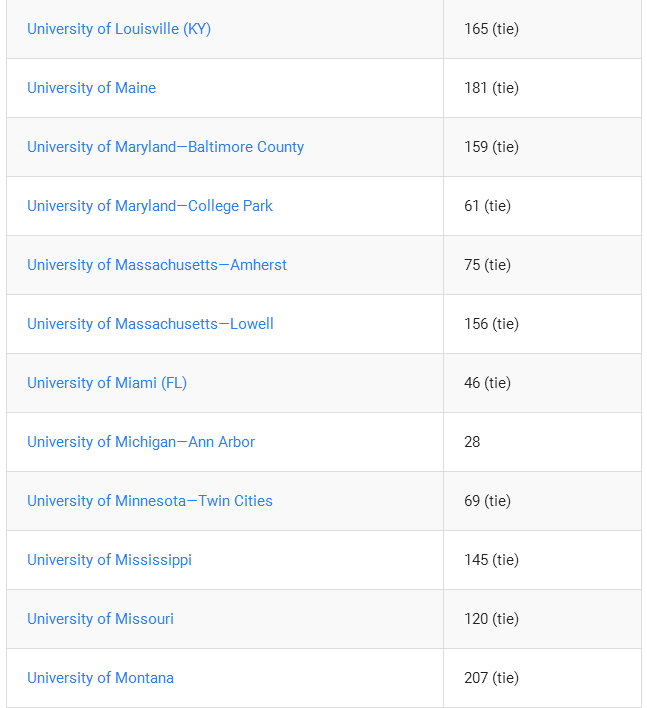The height and width of the screenshot is (708, 647).
Task: Click the 181 (tie) rank cell
Action: tap(542, 88)
